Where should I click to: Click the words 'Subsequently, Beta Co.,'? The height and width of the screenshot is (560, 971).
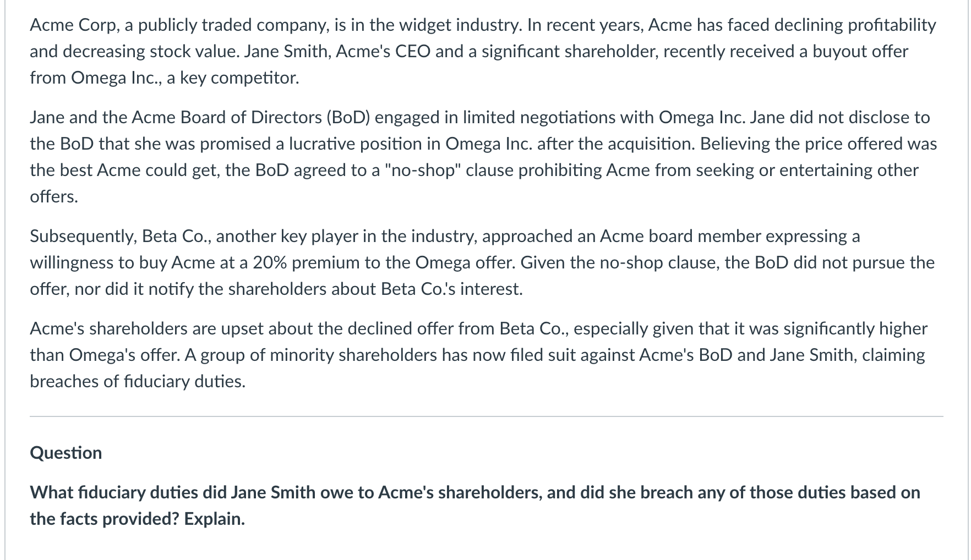tap(122, 236)
